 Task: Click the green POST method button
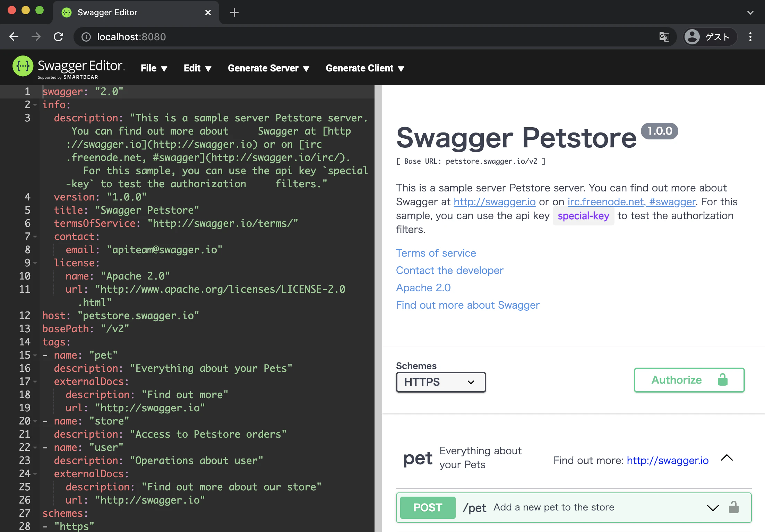pyautogui.click(x=428, y=507)
